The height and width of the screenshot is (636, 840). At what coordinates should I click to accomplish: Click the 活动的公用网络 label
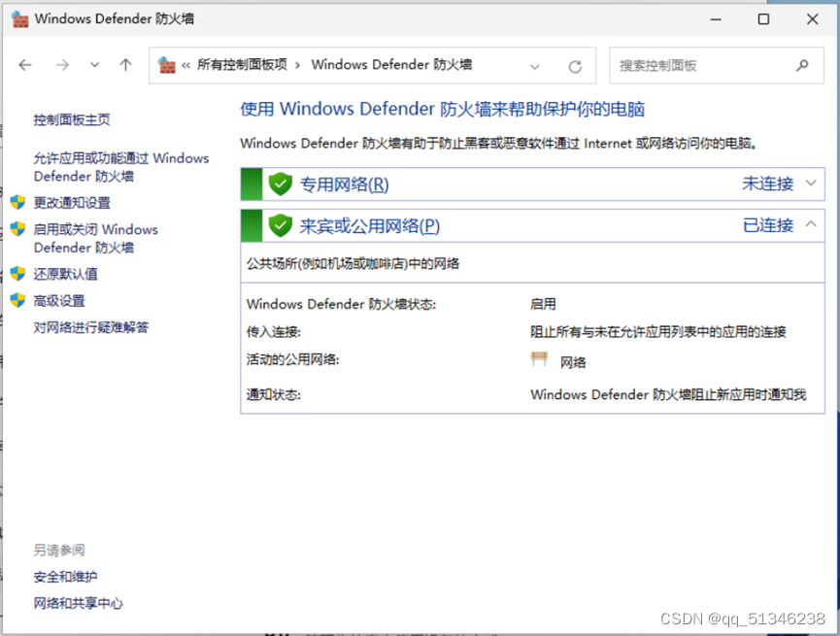(x=292, y=359)
